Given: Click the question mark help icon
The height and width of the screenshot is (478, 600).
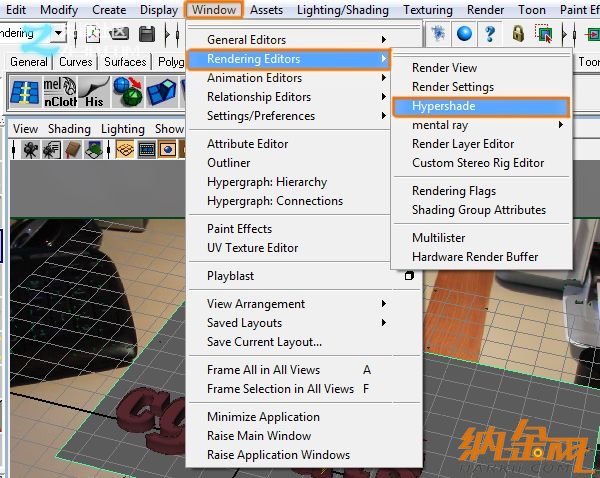Looking at the screenshot, I should [490, 34].
